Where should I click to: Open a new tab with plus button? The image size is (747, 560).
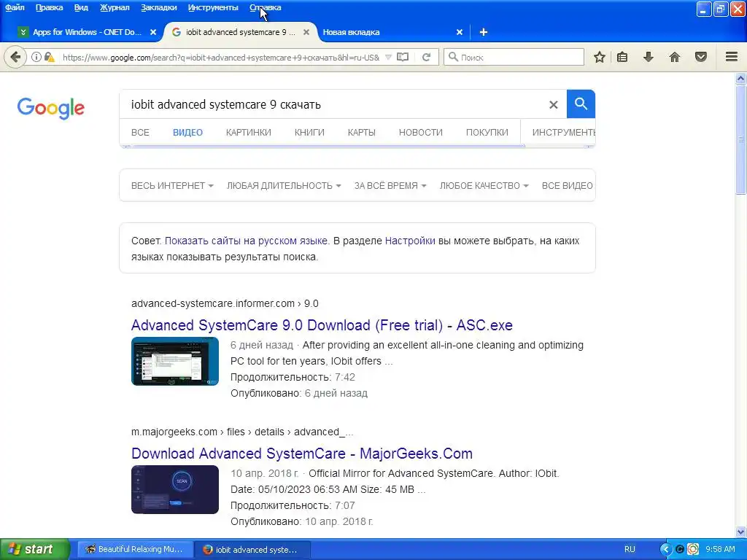point(484,32)
